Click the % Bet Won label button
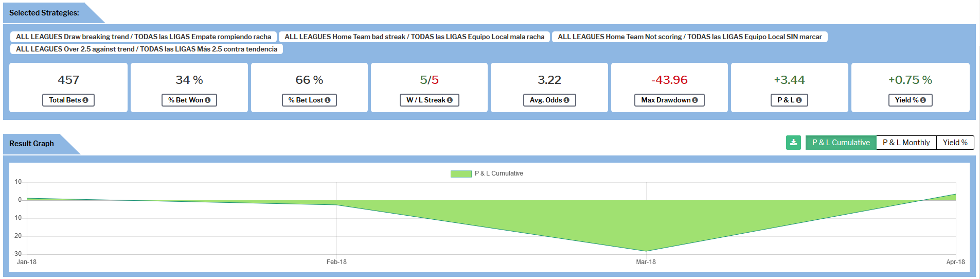 (189, 100)
